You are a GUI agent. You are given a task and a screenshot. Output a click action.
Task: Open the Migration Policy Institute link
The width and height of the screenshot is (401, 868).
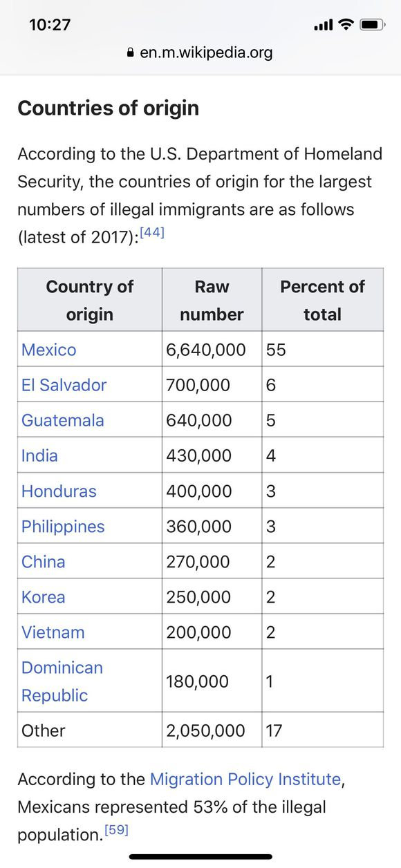point(245,780)
